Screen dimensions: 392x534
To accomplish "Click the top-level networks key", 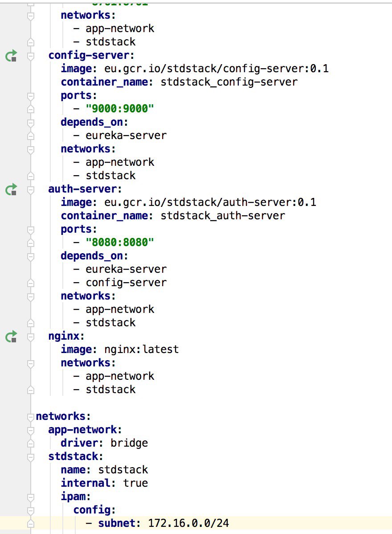I will coord(63,416).
